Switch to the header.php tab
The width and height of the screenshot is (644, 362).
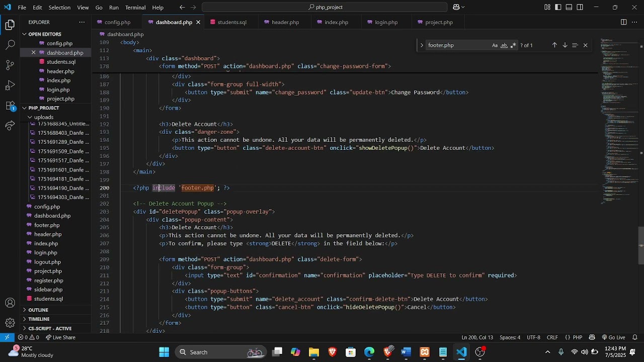(285, 22)
